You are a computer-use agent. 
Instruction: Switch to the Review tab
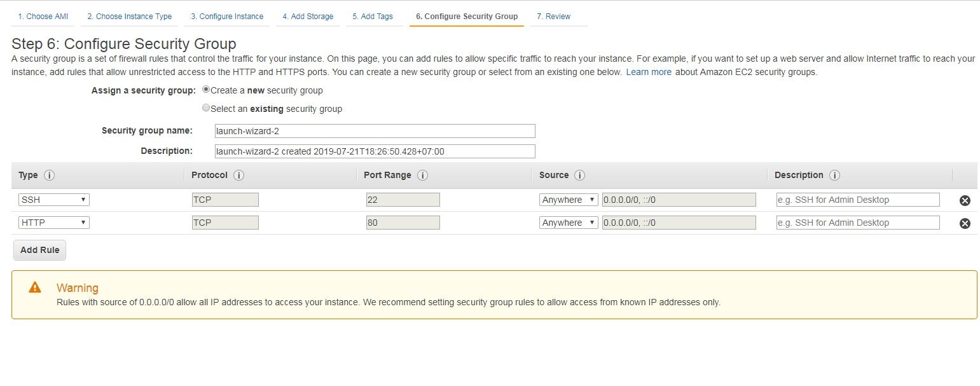click(553, 17)
